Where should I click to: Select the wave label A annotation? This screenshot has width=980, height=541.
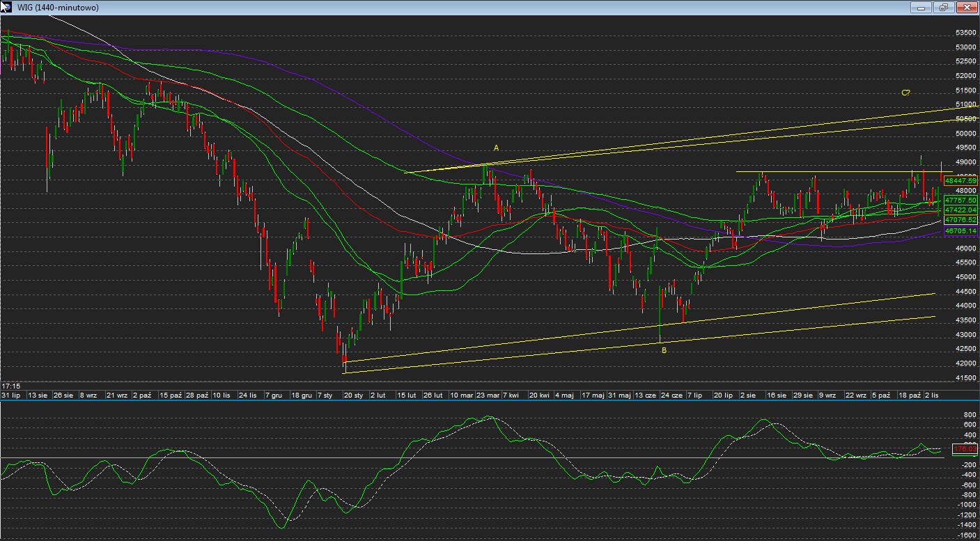pos(497,148)
